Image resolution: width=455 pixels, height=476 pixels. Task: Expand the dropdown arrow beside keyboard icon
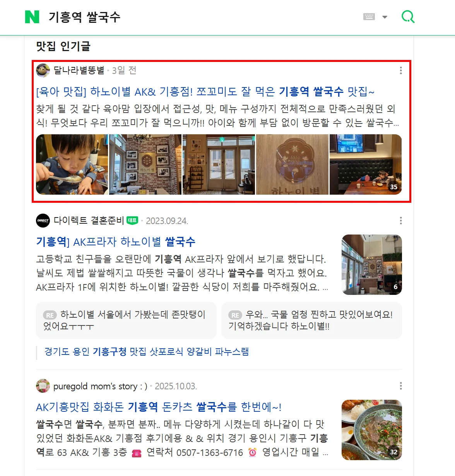click(x=385, y=17)
